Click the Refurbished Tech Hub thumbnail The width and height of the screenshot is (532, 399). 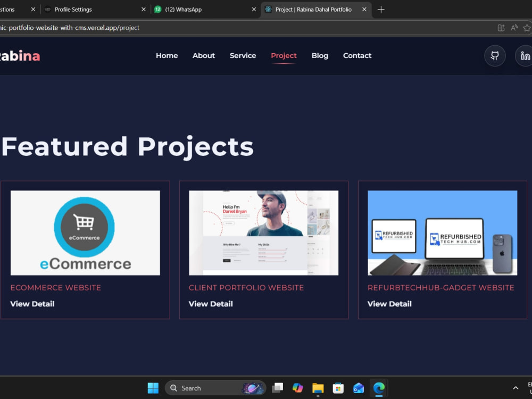(443, 233)
